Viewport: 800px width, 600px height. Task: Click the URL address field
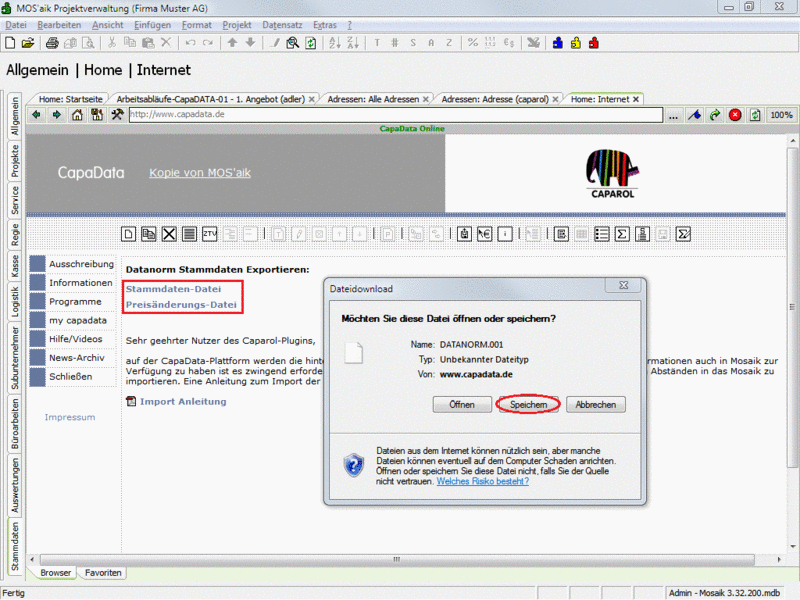click(396, 115)
